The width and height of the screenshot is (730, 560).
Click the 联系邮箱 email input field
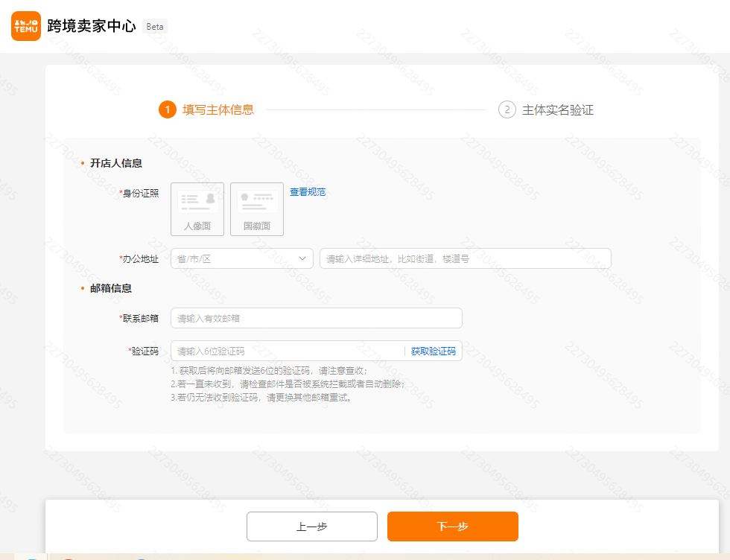pos(316,318)
